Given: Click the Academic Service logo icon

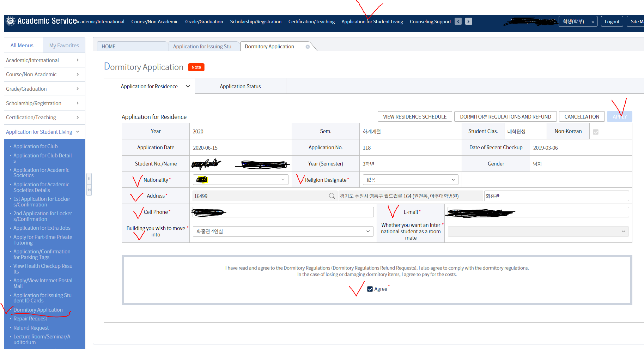Looking at the screenshot, I should [x=11, y=21].
